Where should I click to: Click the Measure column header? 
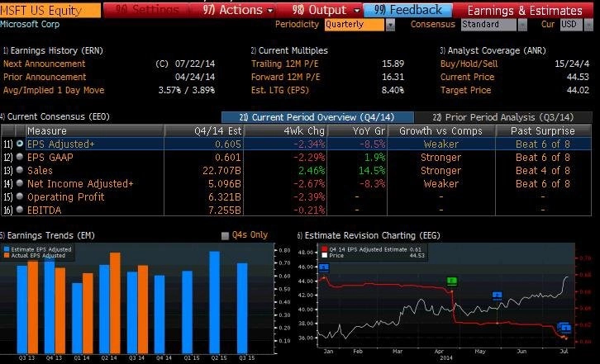pyautogui.click(x=95, y=130)
